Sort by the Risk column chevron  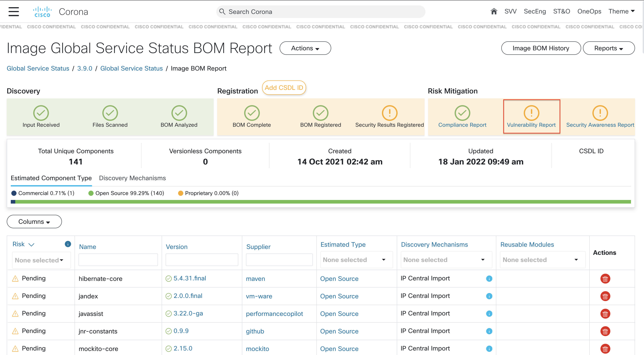[31, 245]
